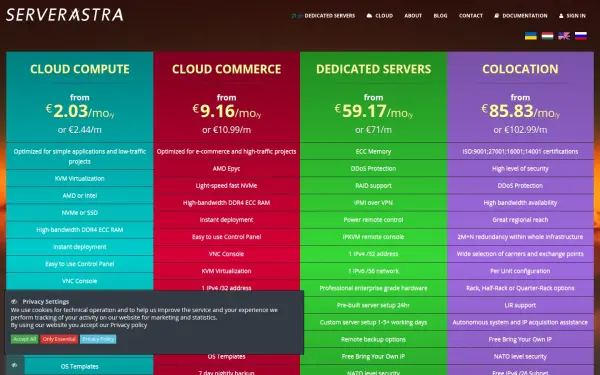
Task: Click the ServerAstra logo
Action: (x=65, y=15)
